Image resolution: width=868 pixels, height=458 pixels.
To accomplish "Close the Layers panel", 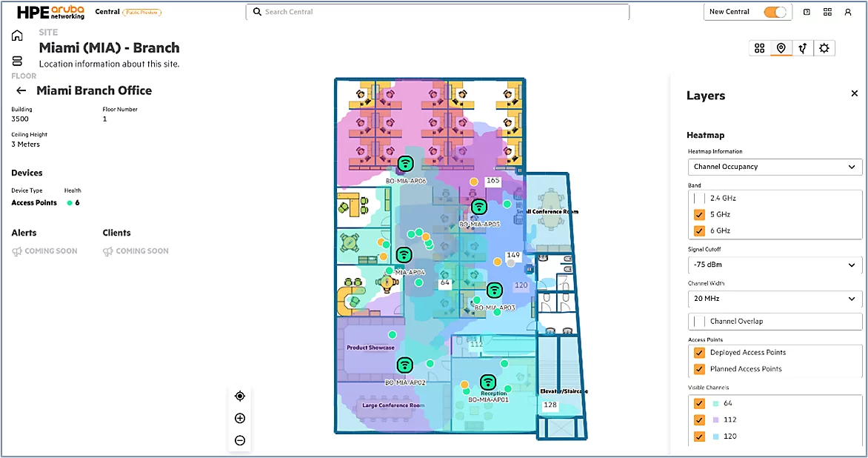I will (854, 93).
